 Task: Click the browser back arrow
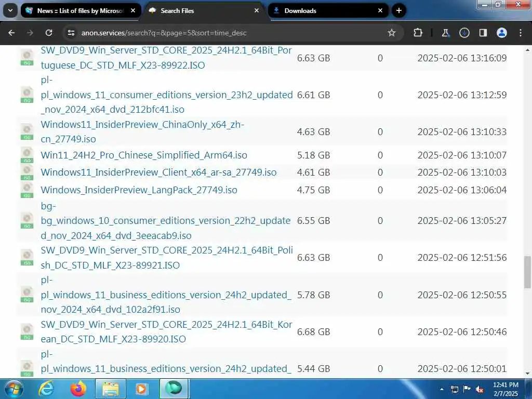coord(11,33)
